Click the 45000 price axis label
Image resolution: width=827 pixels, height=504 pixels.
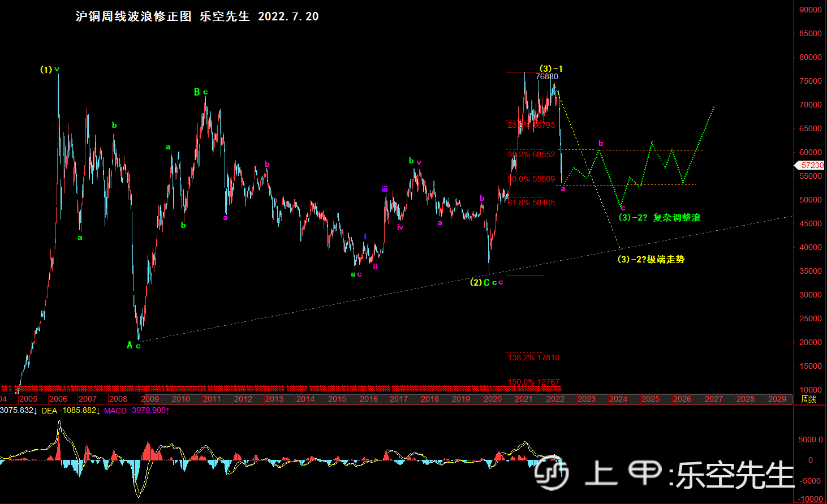pos(811,223)
